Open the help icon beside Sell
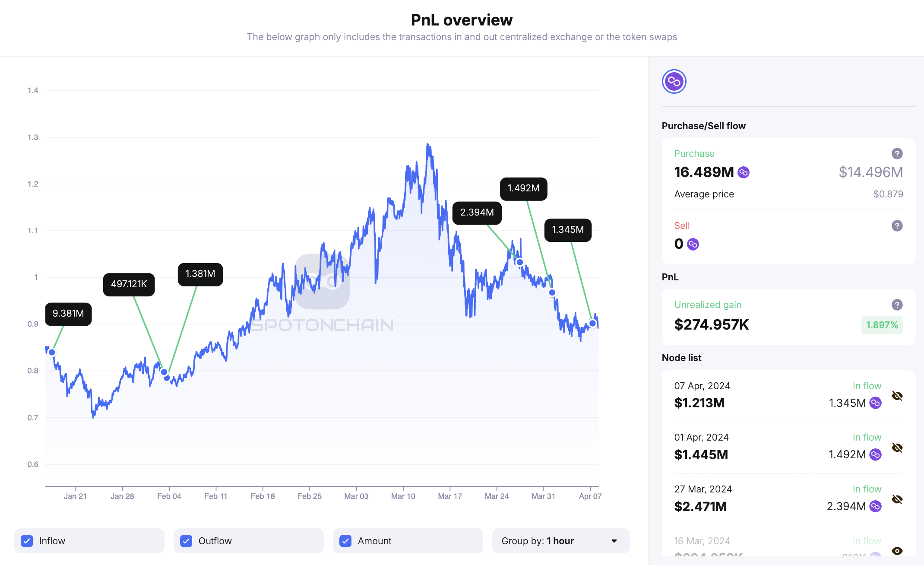Screen dimensions: 924x565 896,225
